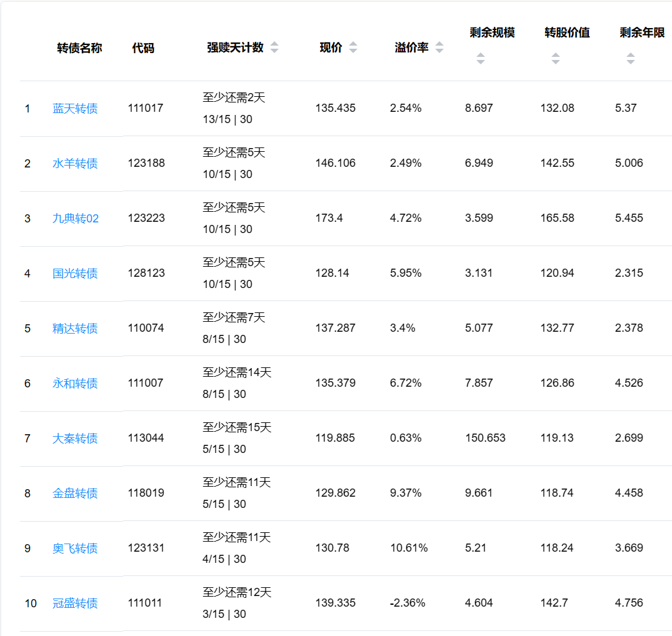Sort by 强赎天计数 using sort icon
The width and height of the screenshot is (672, 636).
274,48
